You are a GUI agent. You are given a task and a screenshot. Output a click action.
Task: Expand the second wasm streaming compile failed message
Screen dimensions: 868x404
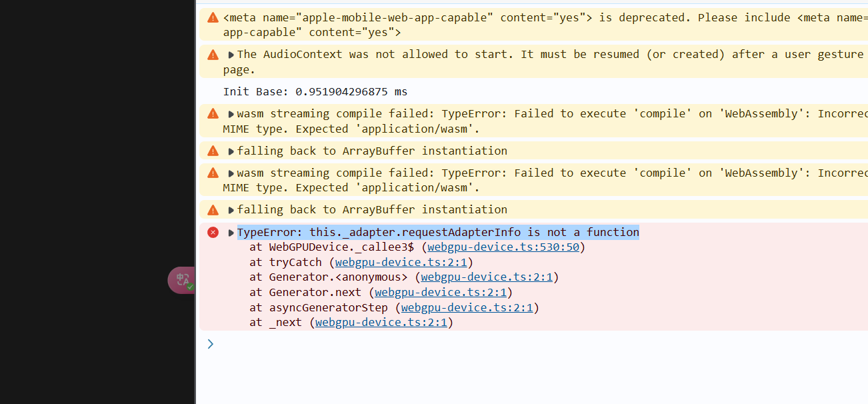pyautogui.click(x=231, y=173)
